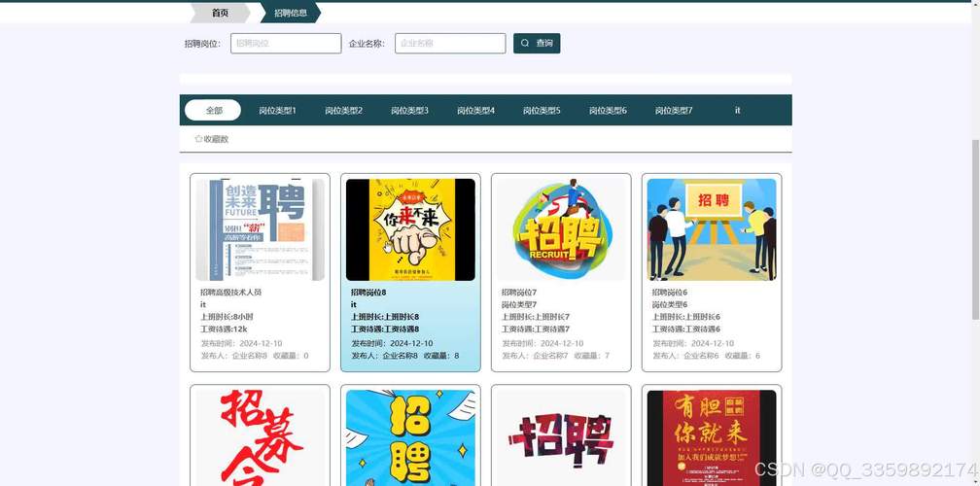The width and height of the screenshot is (980, 486).
Task: Select the 全部 category tab
Action: (213, 111)
